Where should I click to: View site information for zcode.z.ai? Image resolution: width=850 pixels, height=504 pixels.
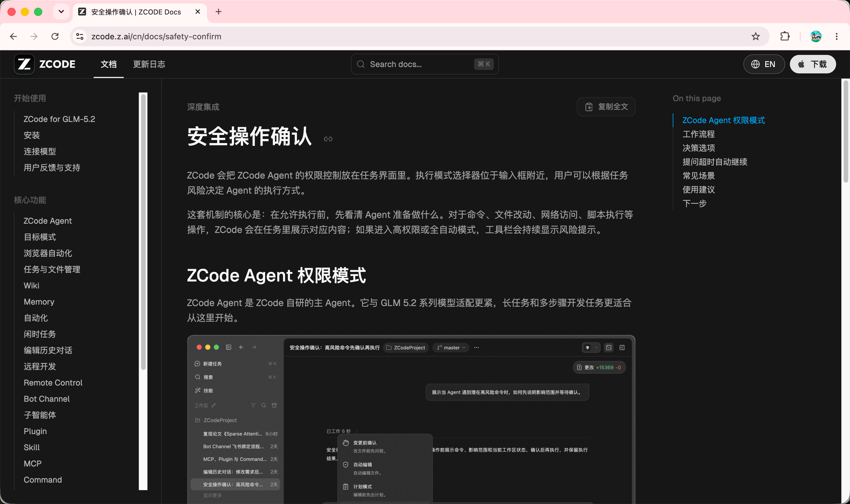pyautogui.click(x=80, y=36)
